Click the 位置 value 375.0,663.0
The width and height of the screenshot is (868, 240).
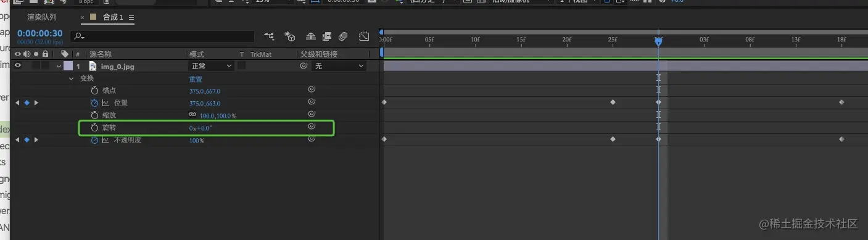tap(205, 104)
